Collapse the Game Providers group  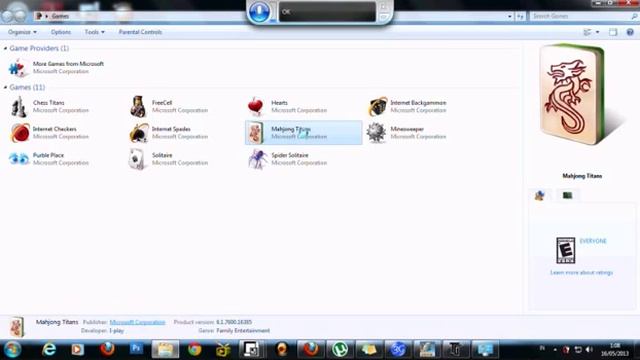pos(5,48)
